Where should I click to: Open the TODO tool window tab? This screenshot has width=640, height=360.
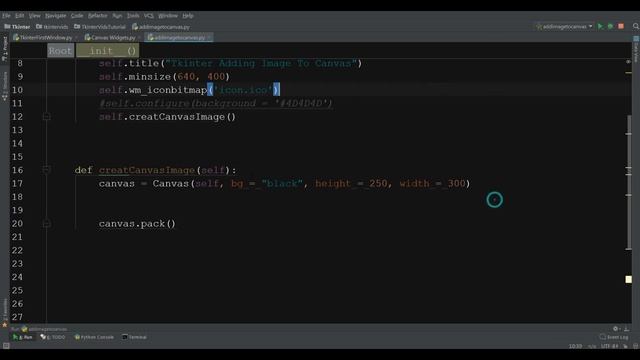[x=53, y=337]
